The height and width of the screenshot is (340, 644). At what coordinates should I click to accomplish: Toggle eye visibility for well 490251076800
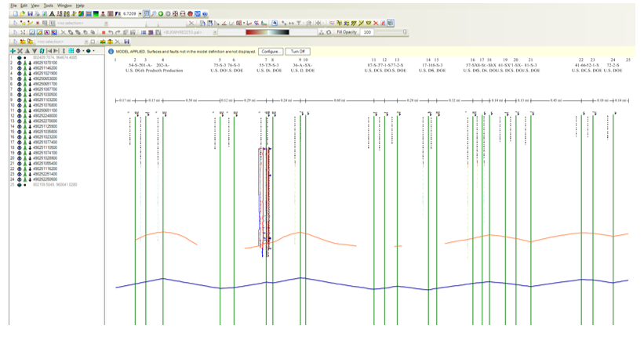(x=20, y=105)
